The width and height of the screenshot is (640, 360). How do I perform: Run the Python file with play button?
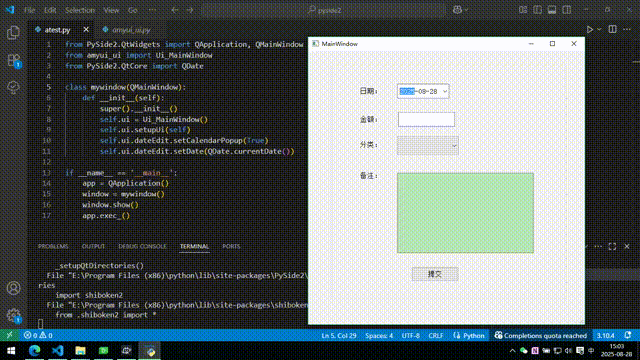coord(589,29)
